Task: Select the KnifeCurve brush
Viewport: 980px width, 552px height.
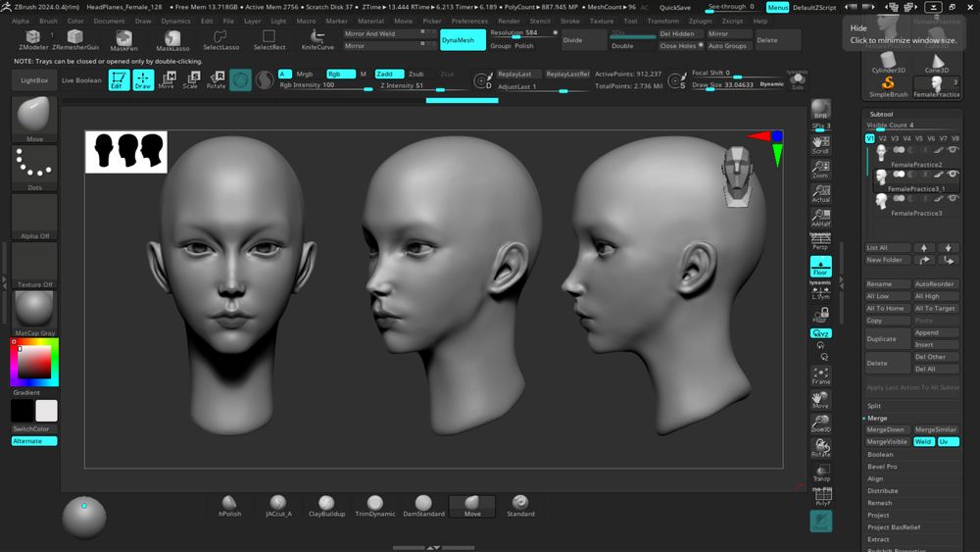Action: [x=318, y=40]
